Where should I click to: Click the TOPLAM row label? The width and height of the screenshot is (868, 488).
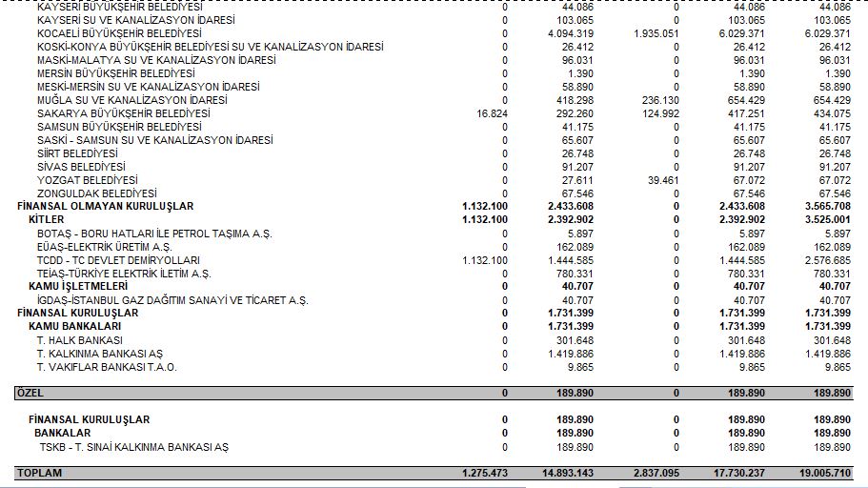[x=39, y=473]
